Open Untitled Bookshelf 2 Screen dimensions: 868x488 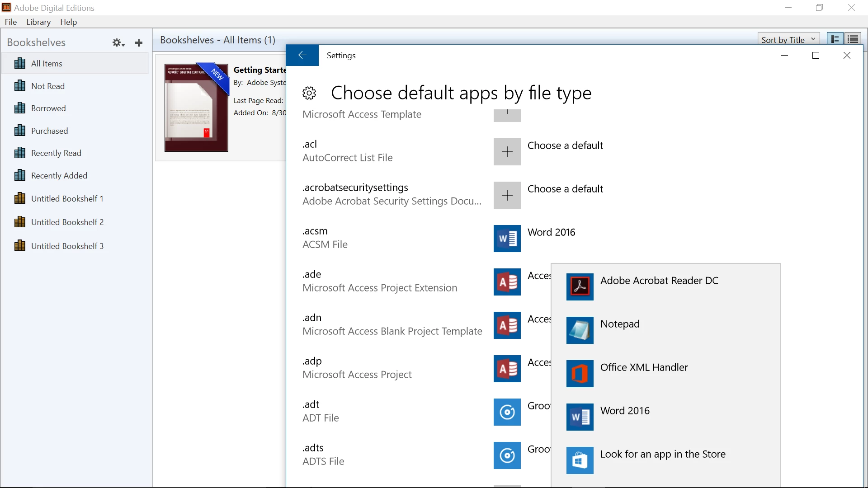click(x=67, y=222)
